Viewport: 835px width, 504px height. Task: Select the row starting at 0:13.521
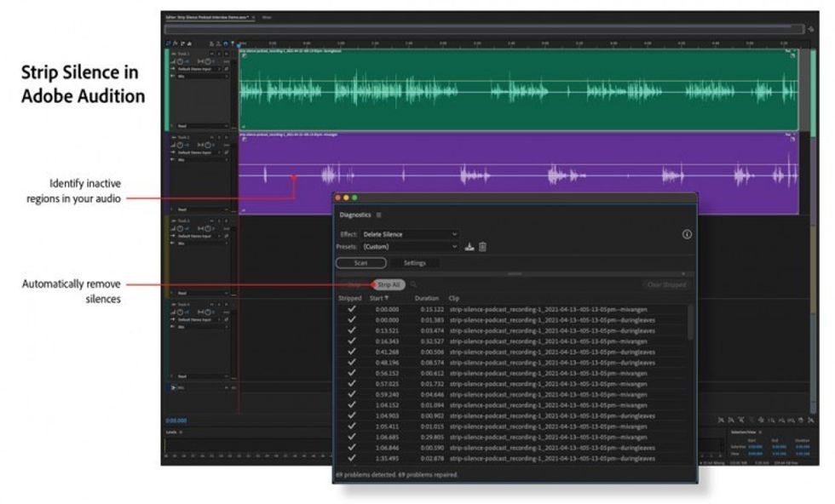[511, 330]
